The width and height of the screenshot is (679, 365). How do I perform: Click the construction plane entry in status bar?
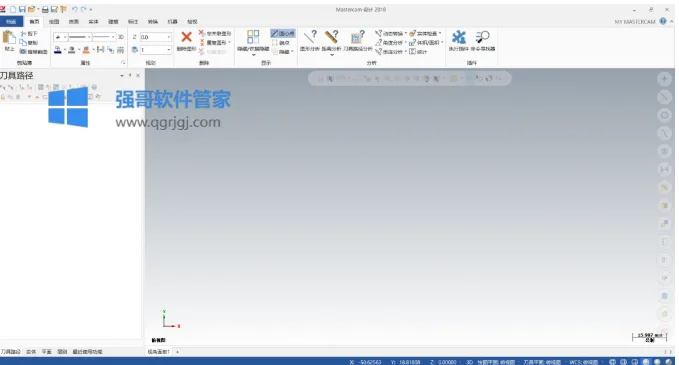point(496,362)
